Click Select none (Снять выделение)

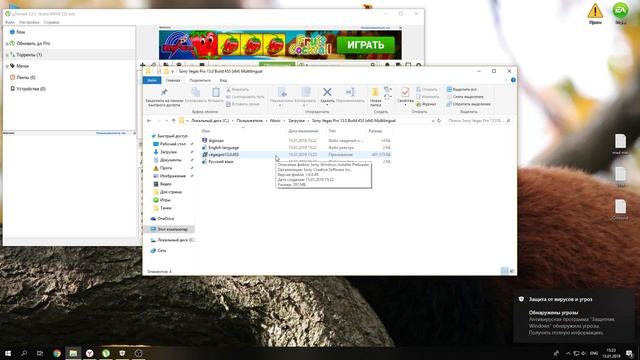tap(465, 97)
